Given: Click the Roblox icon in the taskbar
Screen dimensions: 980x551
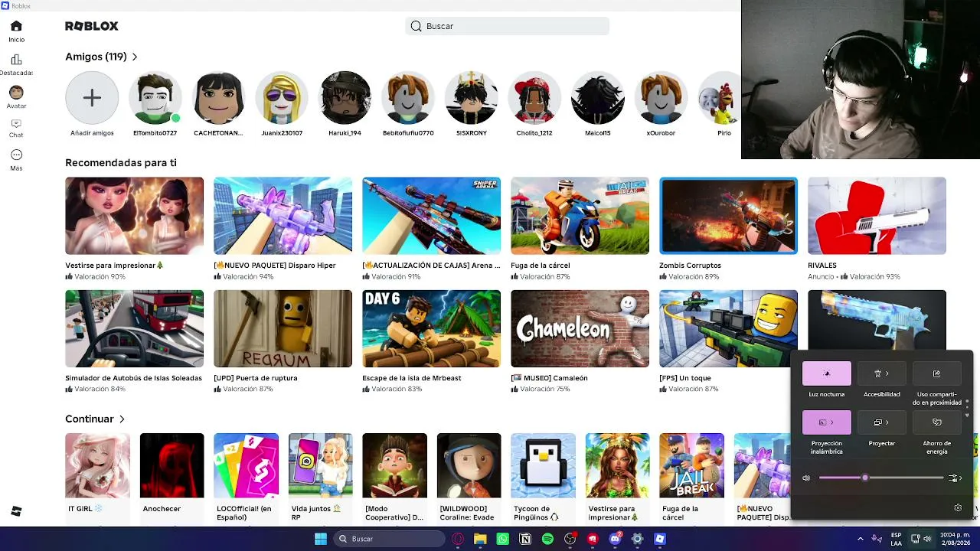Looking at the screenshot, I should coord(660,539).
